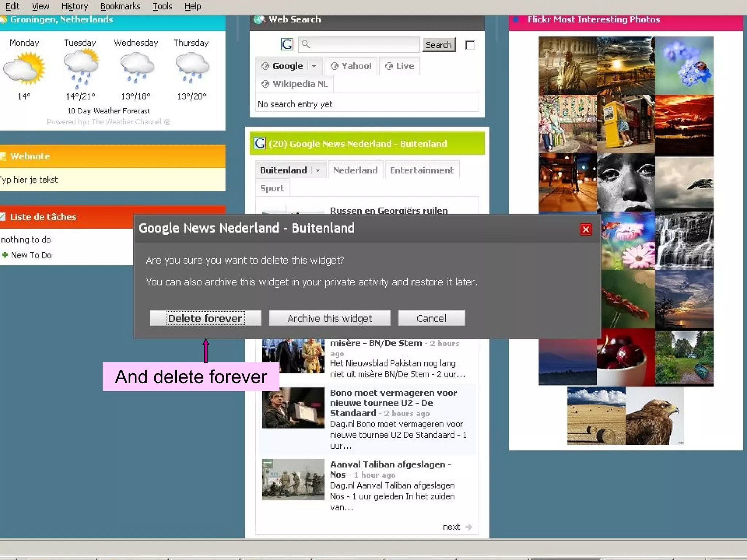Viewport: 747px width, 560px height.
Task: Close the delete dialog with red X
Action: 585,229
